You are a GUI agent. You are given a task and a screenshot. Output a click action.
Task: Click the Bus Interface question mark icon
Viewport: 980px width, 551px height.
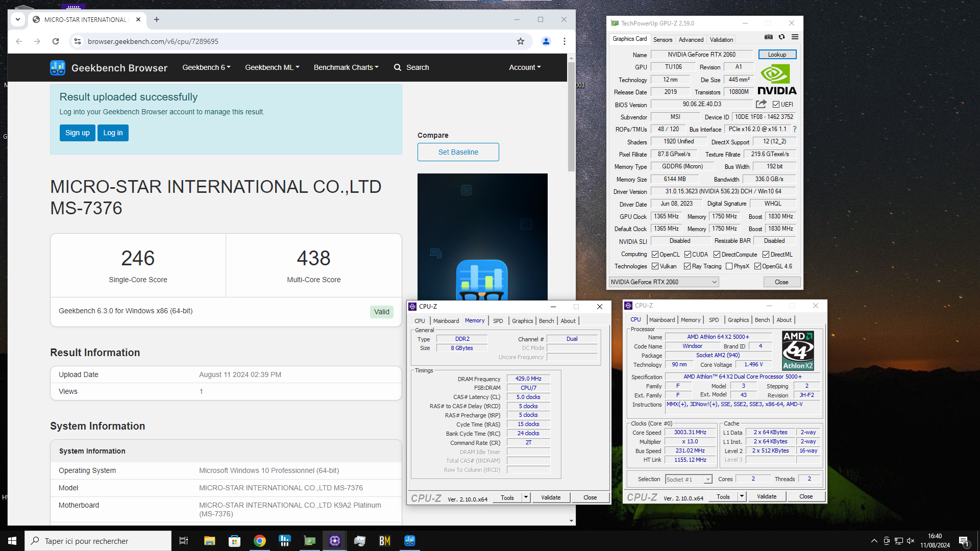pos(795,129)
